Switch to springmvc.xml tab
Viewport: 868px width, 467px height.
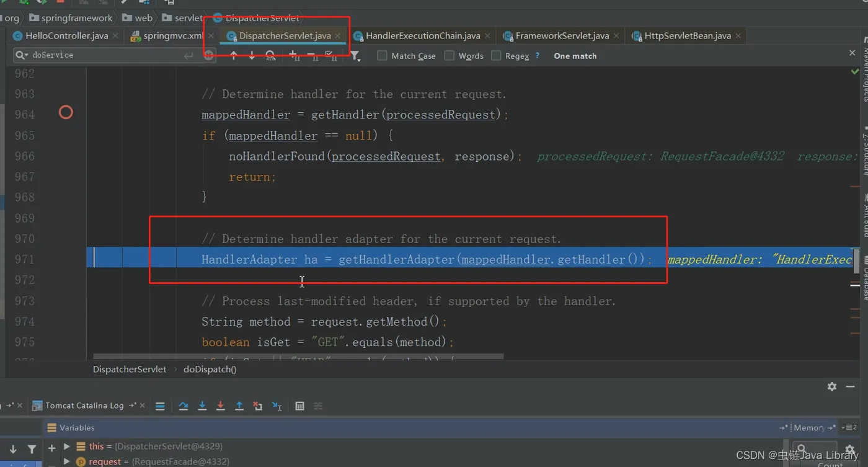(x=173, y=36)
